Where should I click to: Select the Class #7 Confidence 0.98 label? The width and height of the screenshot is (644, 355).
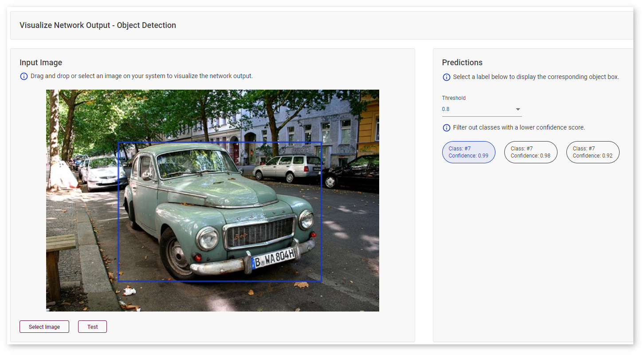point(530,152)
